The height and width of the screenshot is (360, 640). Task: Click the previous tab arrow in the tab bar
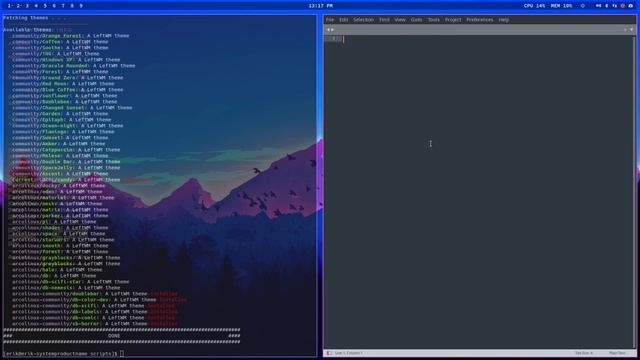click(327, 30)
